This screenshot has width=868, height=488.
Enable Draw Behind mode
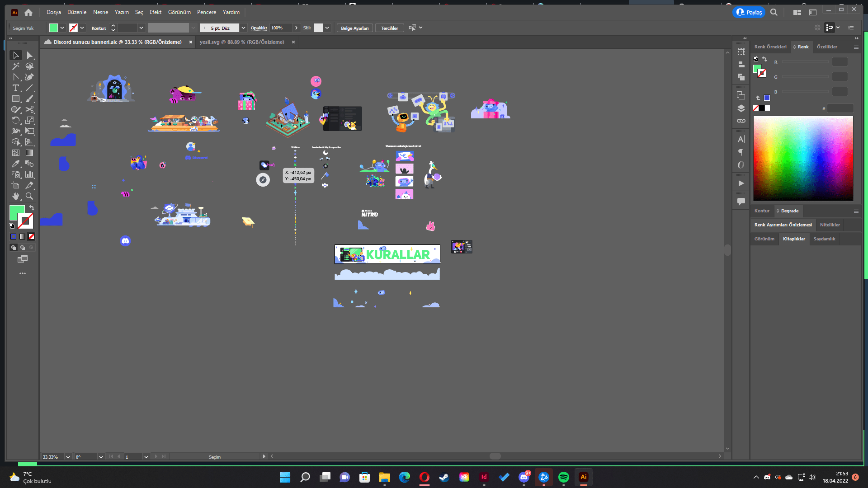[23, 248]
